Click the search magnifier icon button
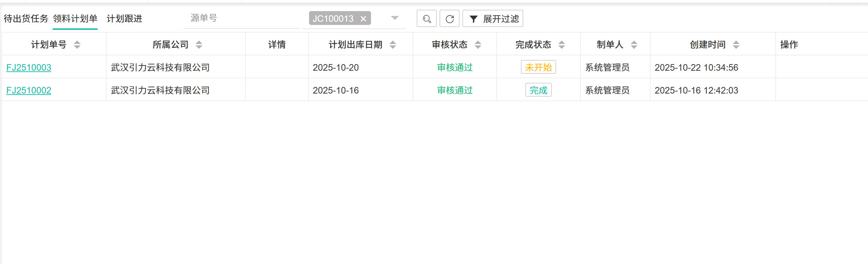The image size is (868, 264). click(426, 19)
